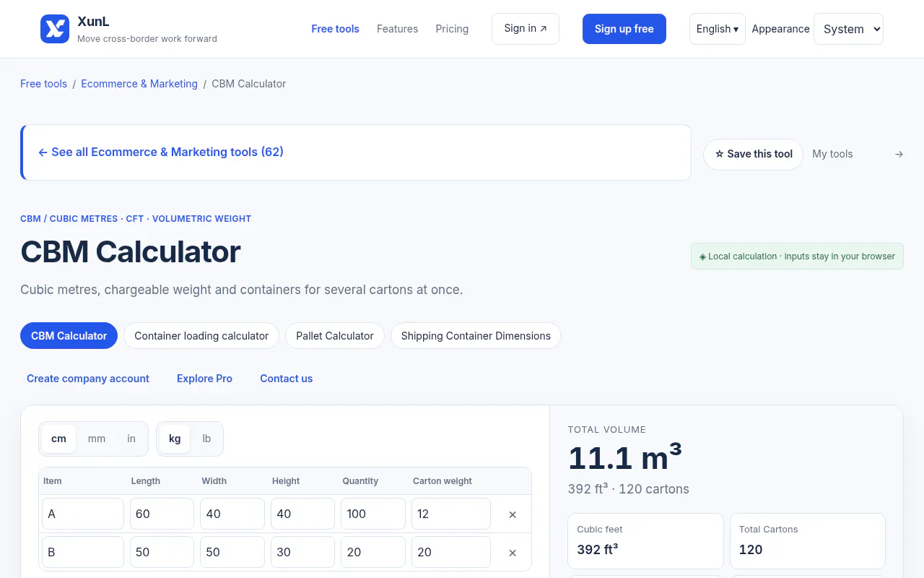Click the Carton weight field for row B

(451, 552)
